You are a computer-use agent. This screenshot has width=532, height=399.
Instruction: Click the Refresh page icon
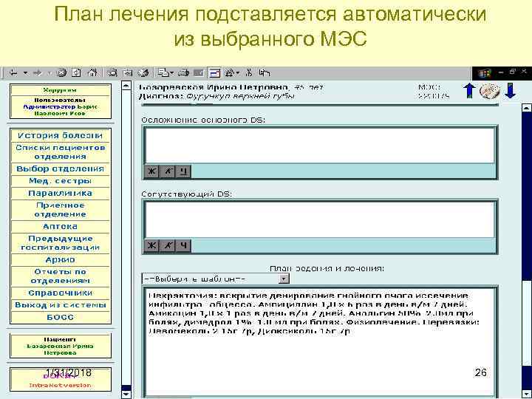click(77, 73)
